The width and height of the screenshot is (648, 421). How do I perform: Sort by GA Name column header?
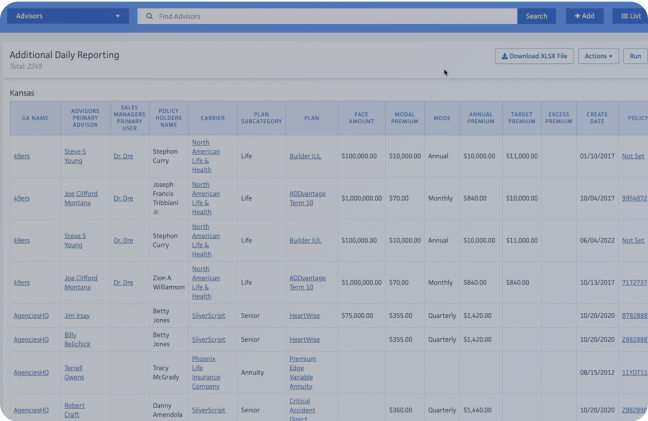35,118
